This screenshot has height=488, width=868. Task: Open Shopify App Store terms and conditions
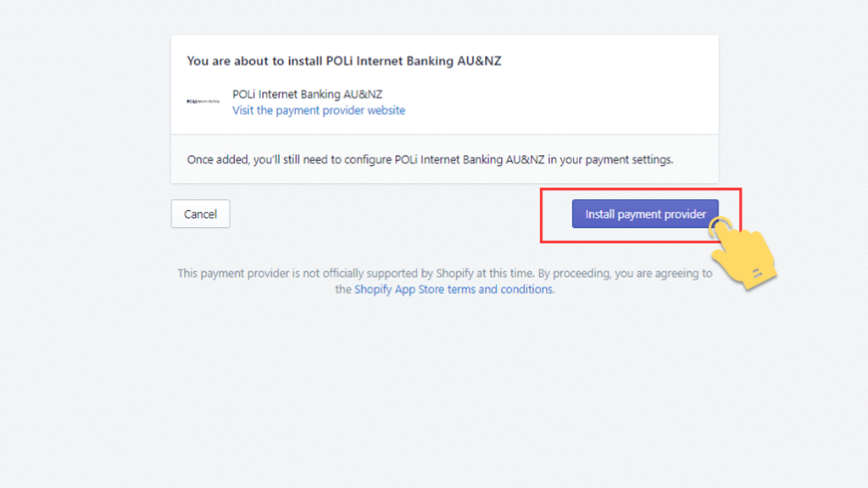[453, 290]
